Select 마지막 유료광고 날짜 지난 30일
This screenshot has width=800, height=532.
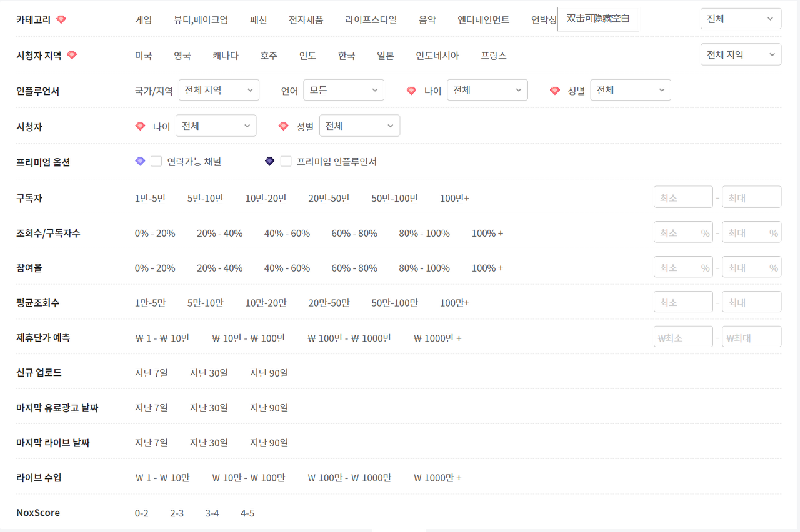click(209, 408)
